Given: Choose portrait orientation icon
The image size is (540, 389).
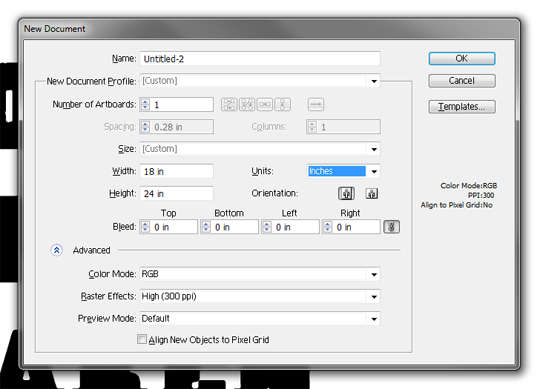Looking at the screenshot, I should [x=346, y=193].
